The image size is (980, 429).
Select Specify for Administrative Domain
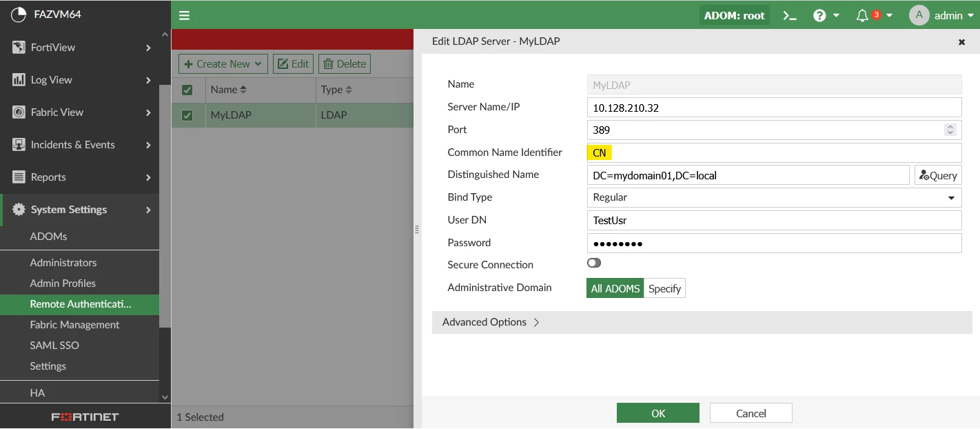[x=664, y=288]
